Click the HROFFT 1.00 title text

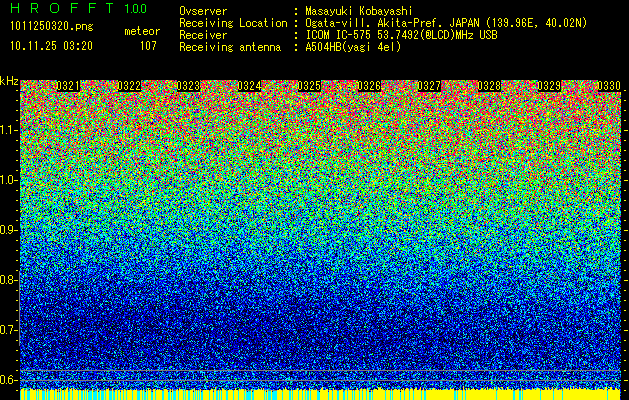(79, 8)
